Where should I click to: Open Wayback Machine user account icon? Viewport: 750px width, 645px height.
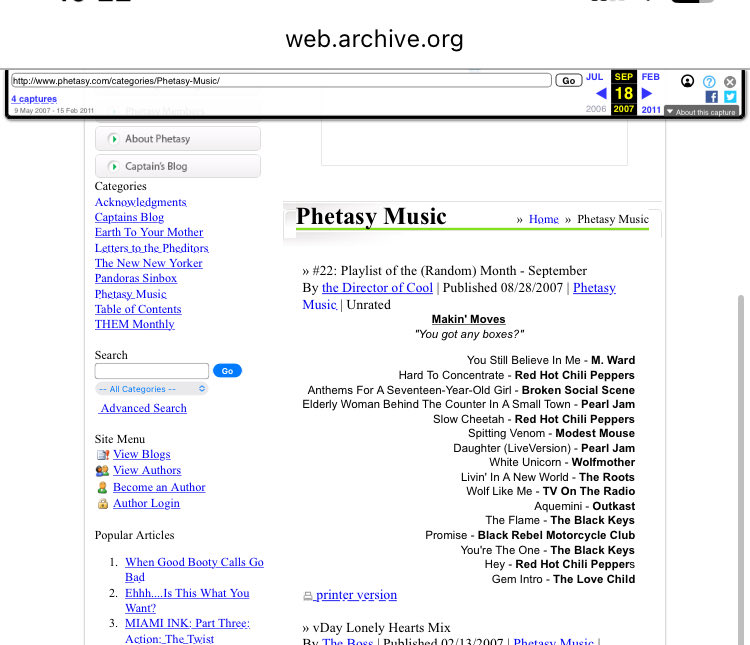pos(687,81)
